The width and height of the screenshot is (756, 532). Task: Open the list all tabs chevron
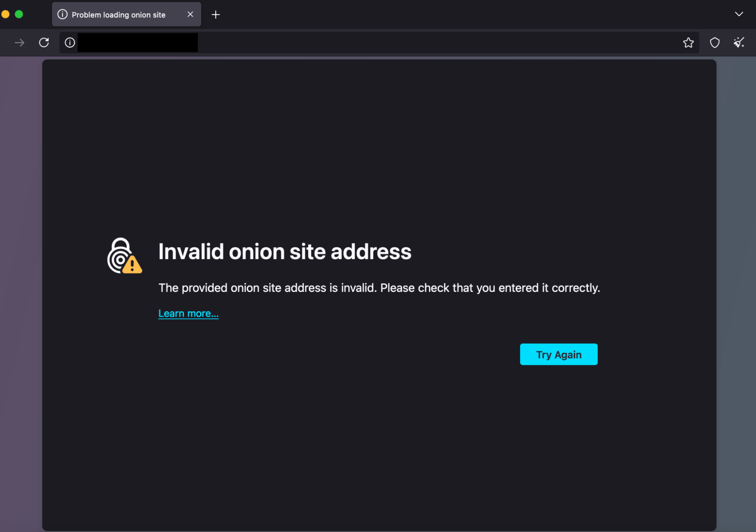738,14
